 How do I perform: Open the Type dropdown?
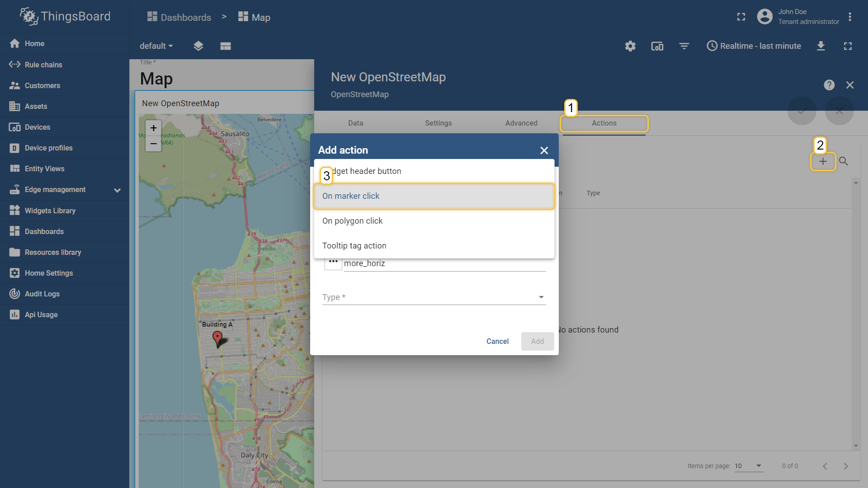[434, 297]
